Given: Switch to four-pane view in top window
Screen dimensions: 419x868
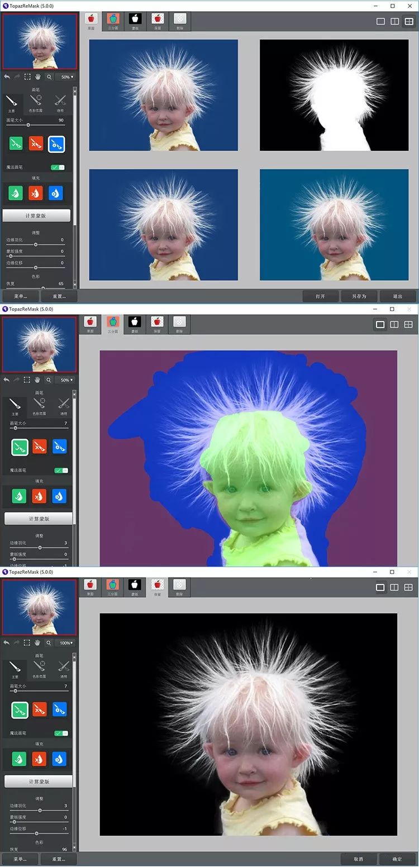Looking at the screenshot, I should coord(408,21).
